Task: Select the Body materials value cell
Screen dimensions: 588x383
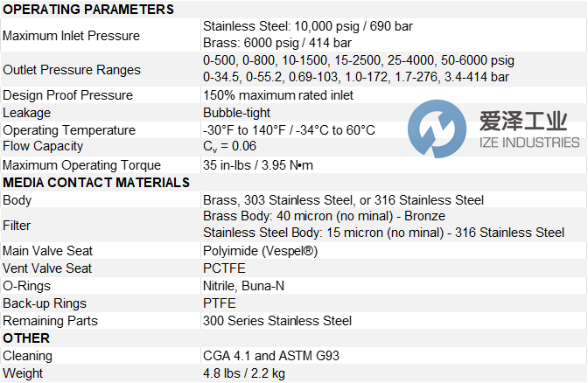Action: pos(343,200)
